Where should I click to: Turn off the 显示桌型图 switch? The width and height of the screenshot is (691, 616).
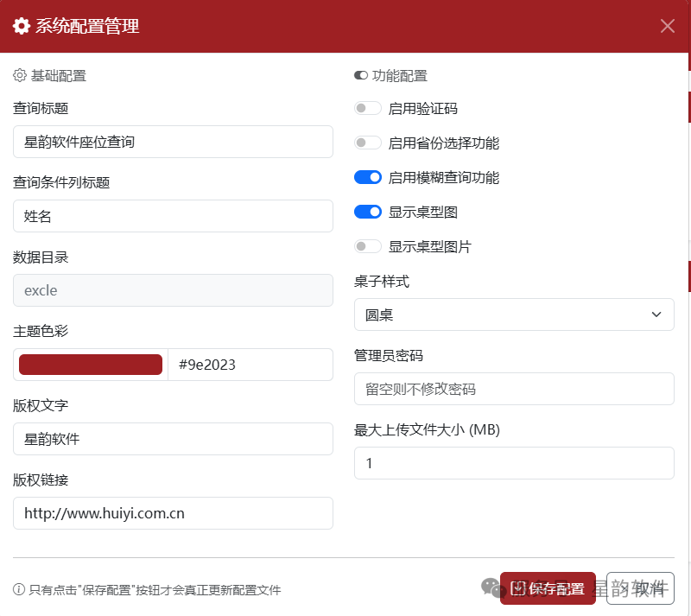click(x=367, y=212)
